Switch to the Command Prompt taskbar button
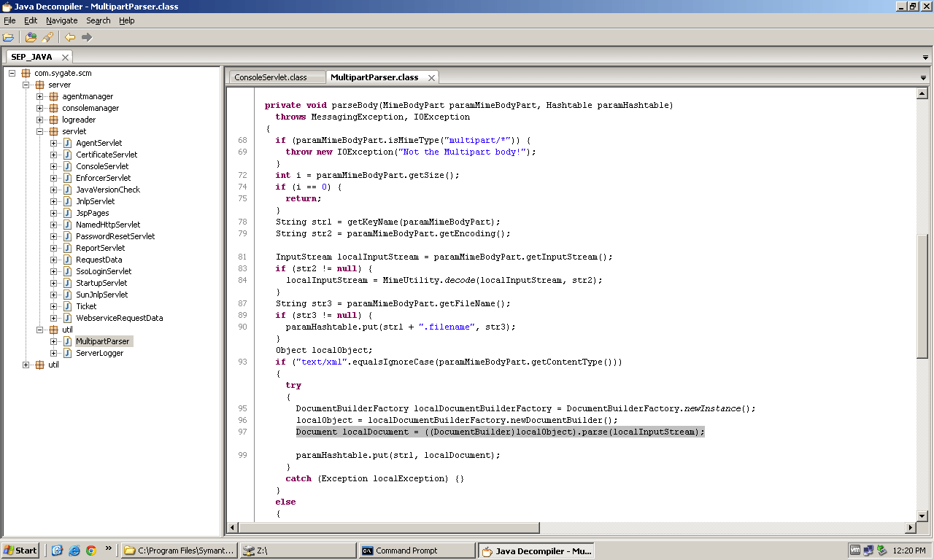Viewport: 934px width, 560px height. pyautogui.click(x=417, y=551)
